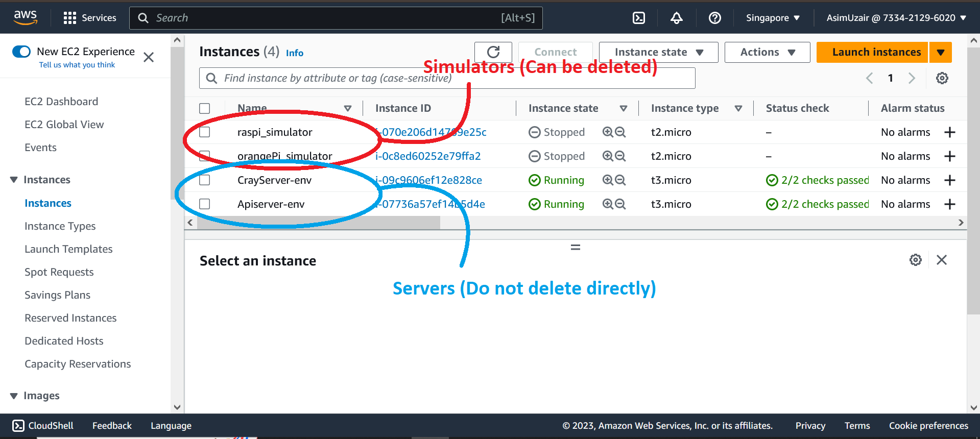Filter Instance state column arrow

(624, 108)
